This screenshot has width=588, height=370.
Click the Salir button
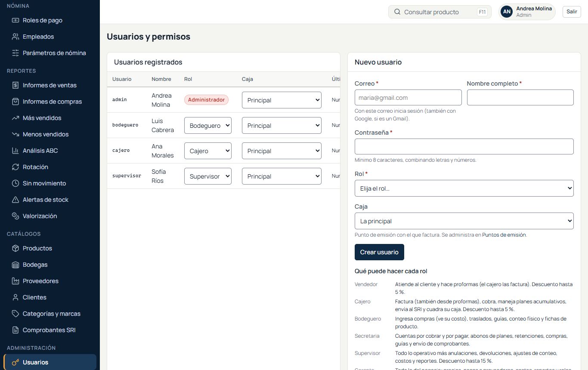[572, 12]
